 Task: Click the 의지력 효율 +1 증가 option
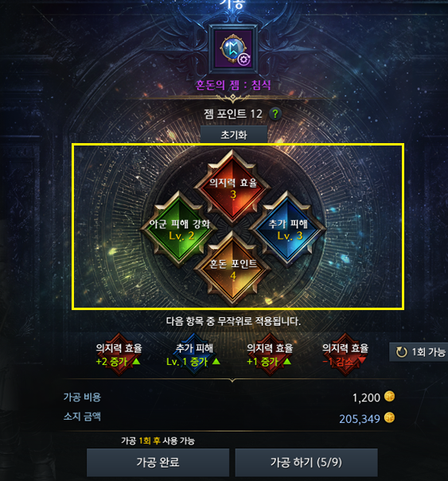coord(270,355)
